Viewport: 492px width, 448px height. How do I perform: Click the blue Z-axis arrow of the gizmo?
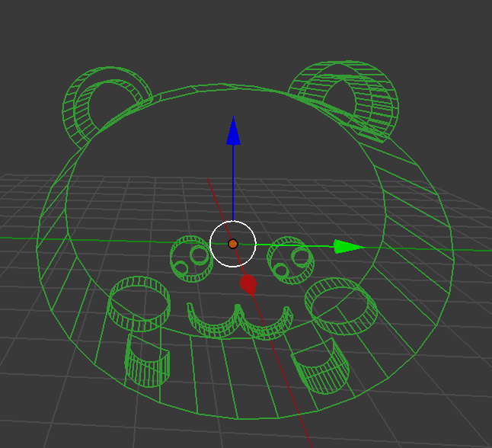coord(234,131)
